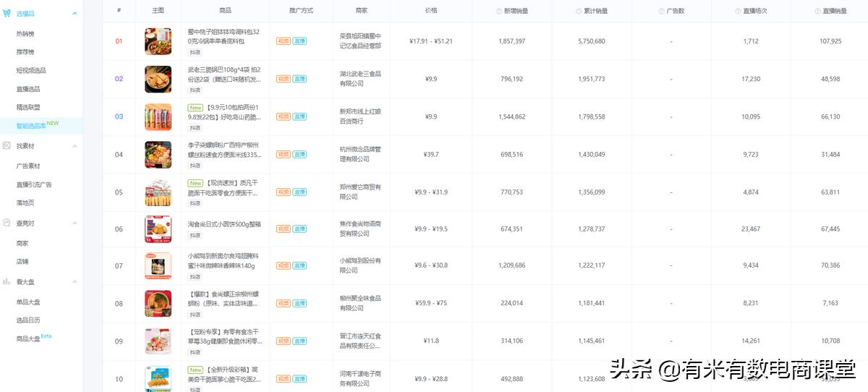Select 商品大盘 Beta in the sidebar

click(29, 338)
